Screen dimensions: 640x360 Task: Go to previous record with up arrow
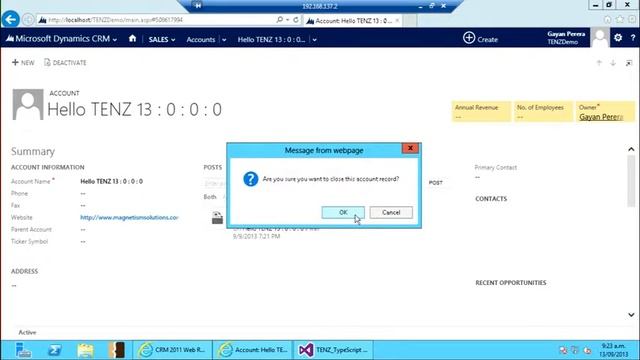pos(599,63)
